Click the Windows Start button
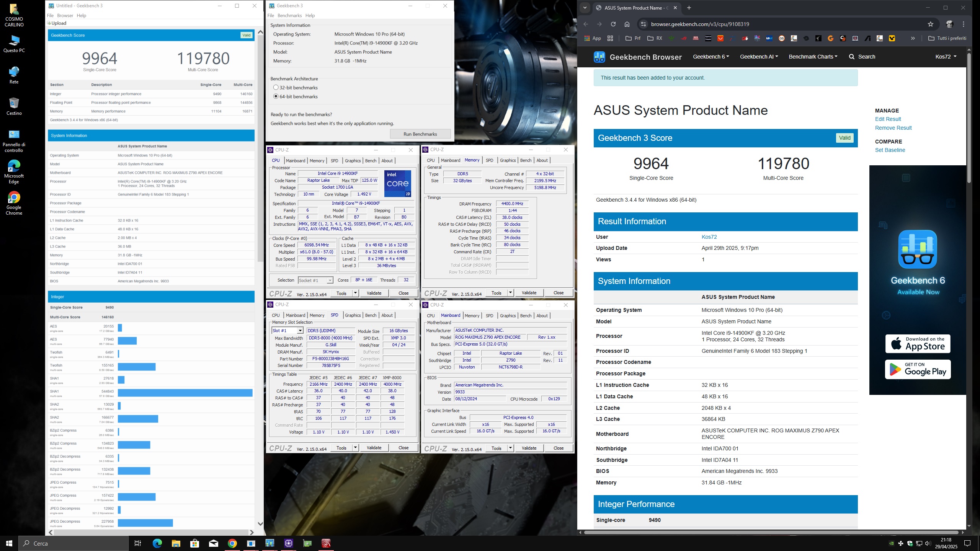Viewport: 980px width, 551px height. pyautogui.click(x=9, y=543)
